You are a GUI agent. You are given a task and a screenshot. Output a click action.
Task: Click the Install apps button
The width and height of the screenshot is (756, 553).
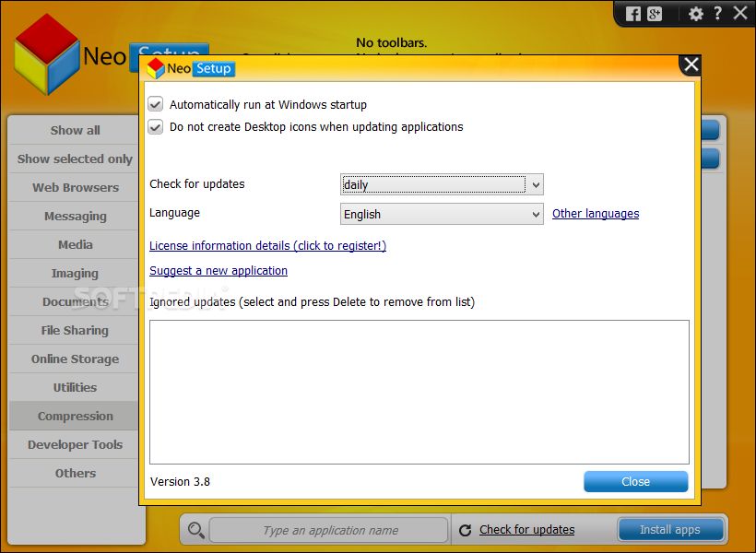pyautogui.click(x=670, y=530)
